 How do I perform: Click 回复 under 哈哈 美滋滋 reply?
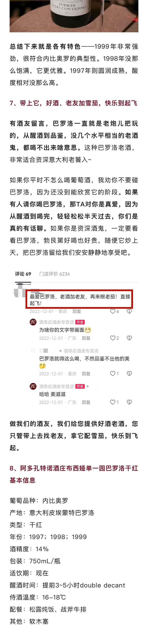[86, 402]
